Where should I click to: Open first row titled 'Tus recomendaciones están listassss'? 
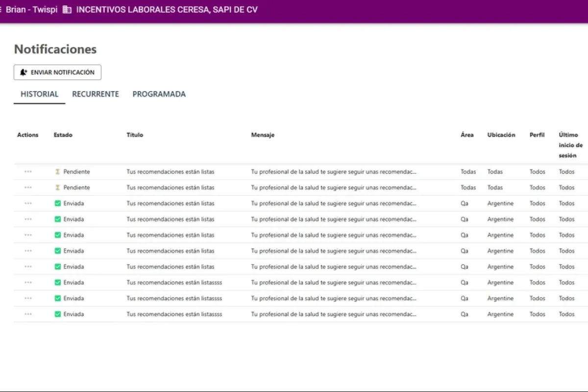[x=174, y=283]
